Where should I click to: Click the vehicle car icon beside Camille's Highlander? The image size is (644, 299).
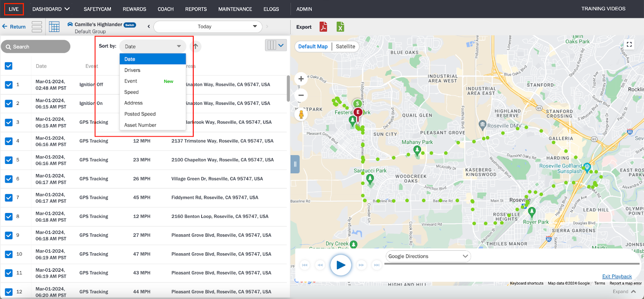tap(70, 24)
